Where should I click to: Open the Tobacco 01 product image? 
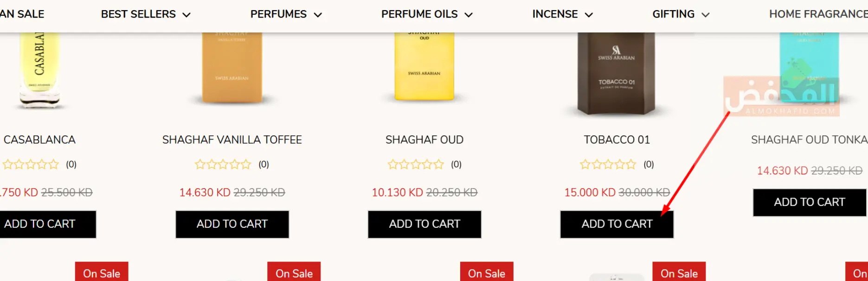(x=616, y=74)
